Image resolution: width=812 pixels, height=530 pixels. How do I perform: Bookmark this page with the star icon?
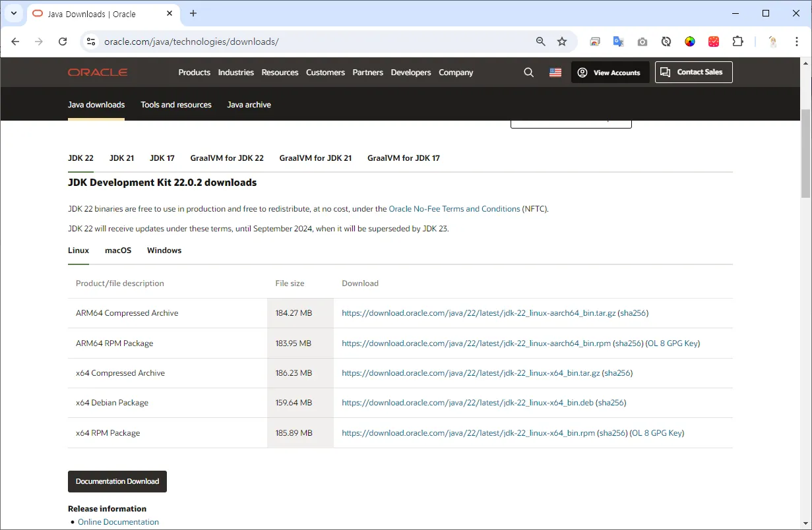(x=562, y=42)
